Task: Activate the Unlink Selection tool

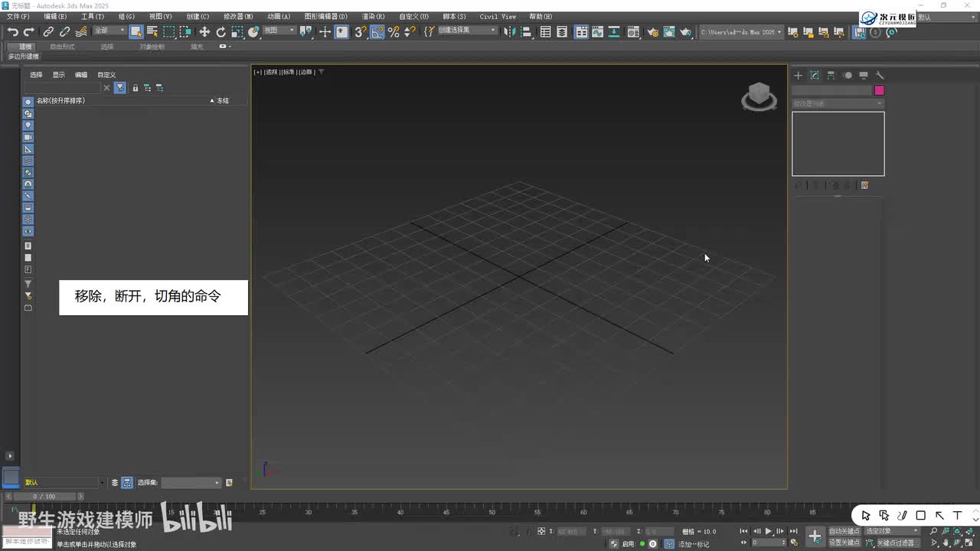Action: click(64, 31)
